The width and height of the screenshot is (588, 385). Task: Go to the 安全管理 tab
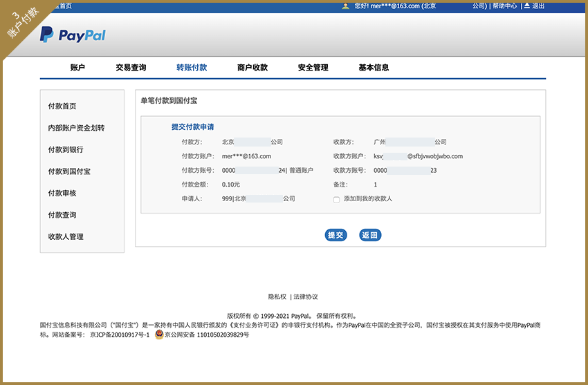click(x=313, y=68)
